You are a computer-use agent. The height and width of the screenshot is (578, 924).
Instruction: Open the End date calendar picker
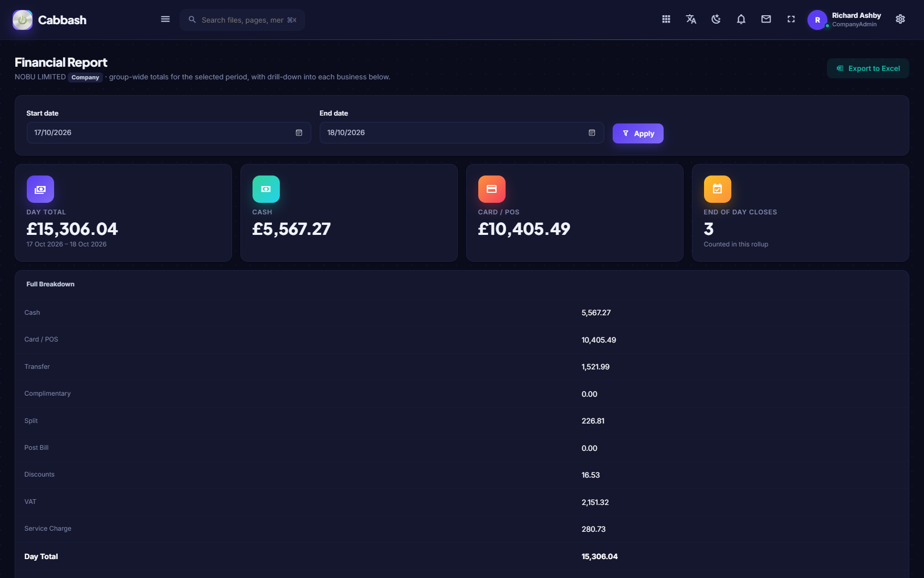[592, 133]
